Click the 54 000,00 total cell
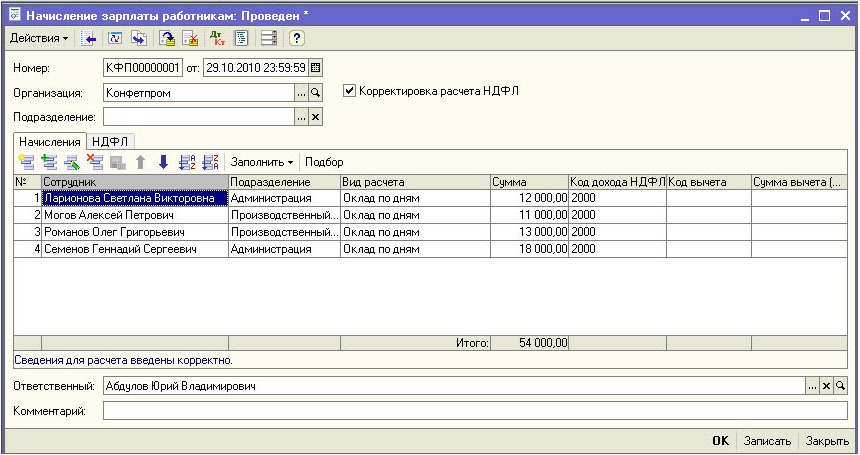 [529, 343]
